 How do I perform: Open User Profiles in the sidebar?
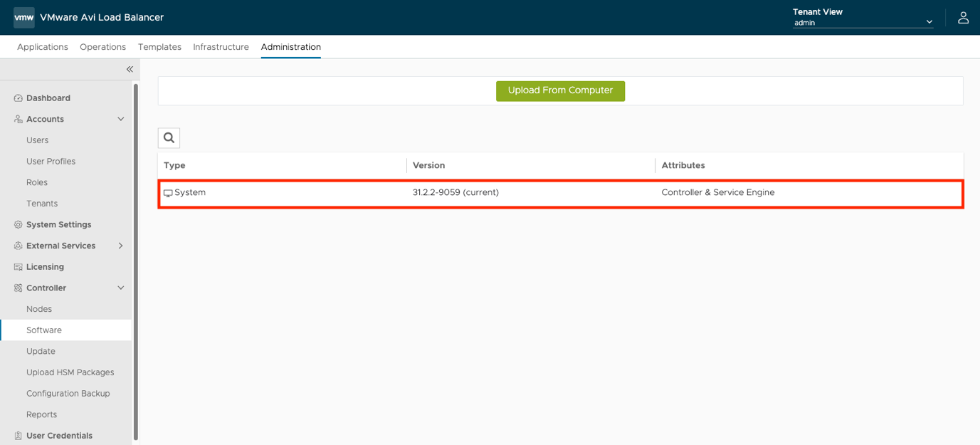click(x=51, y=162)
